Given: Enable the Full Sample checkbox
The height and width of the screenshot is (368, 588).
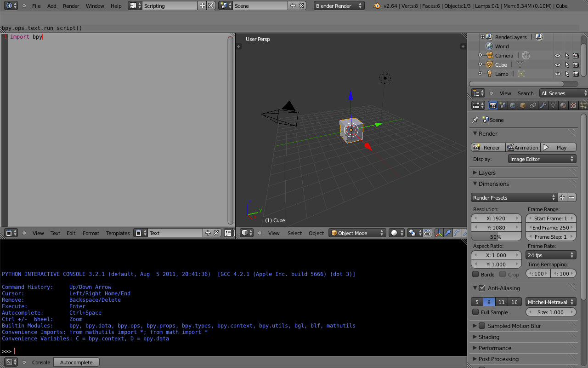Looking at the screenshot, I should point(476,312).
